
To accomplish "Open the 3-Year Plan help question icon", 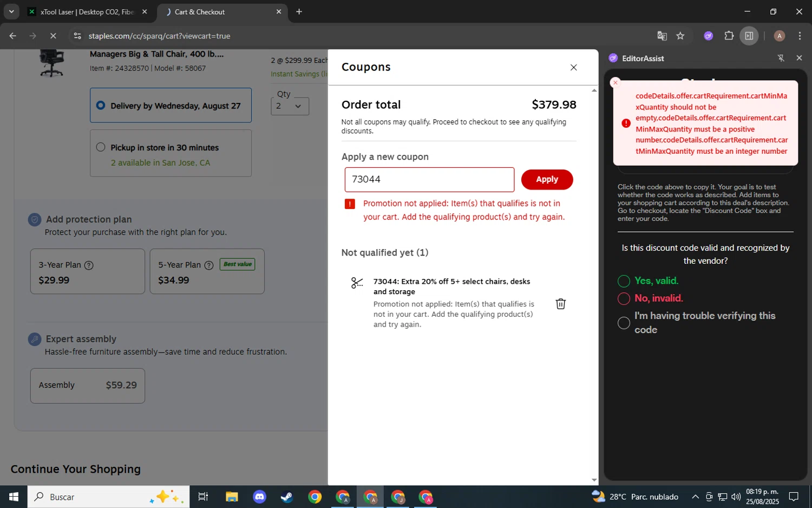I will pyautogui.click(x=89, y=265).
